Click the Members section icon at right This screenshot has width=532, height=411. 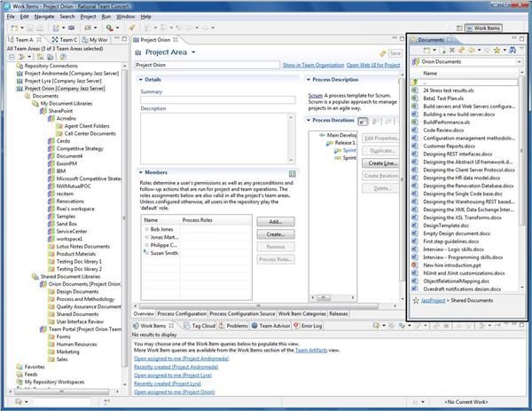293,173
